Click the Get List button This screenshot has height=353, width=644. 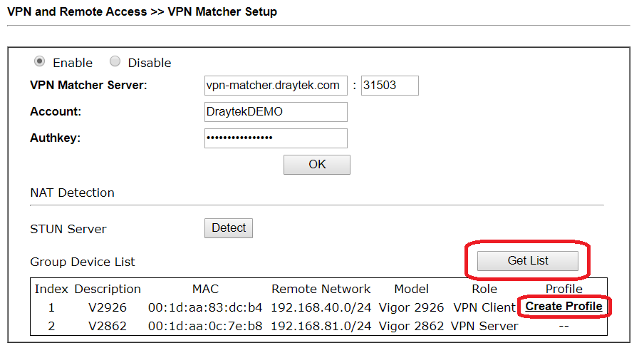pyautogui.click(x=528, y=261)
